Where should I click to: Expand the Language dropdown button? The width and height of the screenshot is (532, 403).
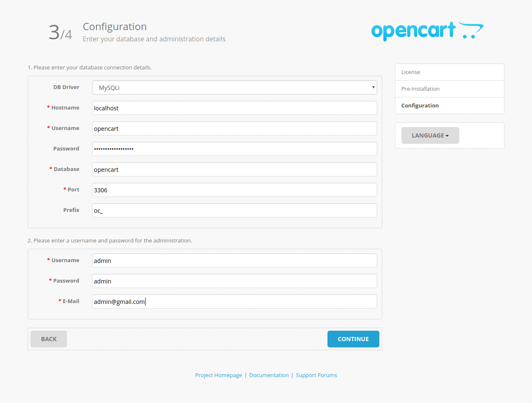pyautogui.click(x=430, y=135)
